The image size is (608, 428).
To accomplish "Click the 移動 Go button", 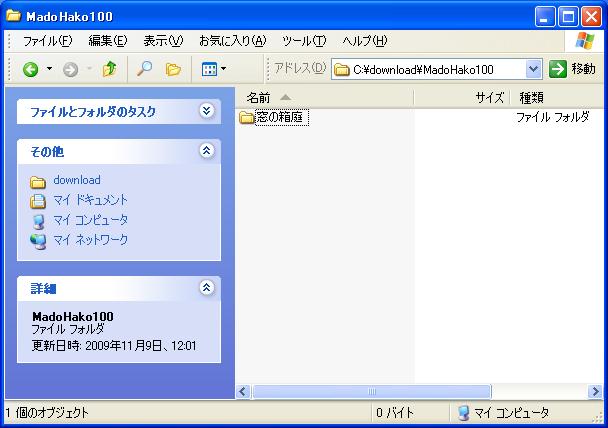I will point(572,69).
